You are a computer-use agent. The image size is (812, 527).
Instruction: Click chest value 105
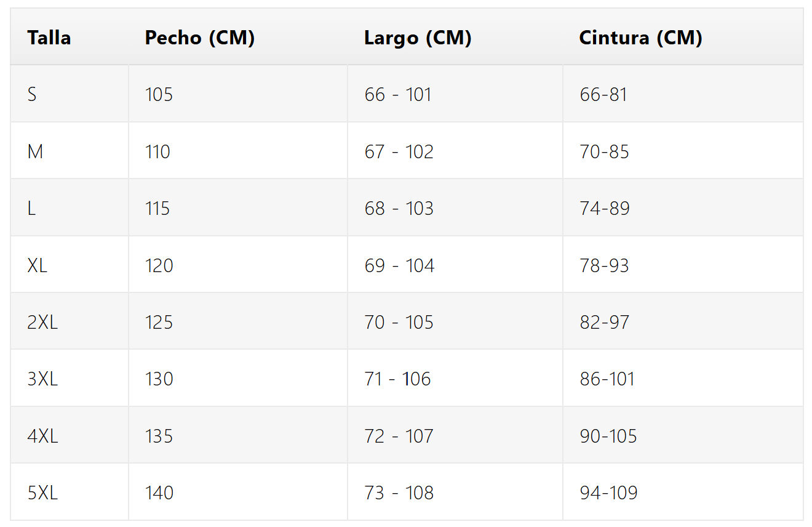pyautogui.click(x=159, y=94)
